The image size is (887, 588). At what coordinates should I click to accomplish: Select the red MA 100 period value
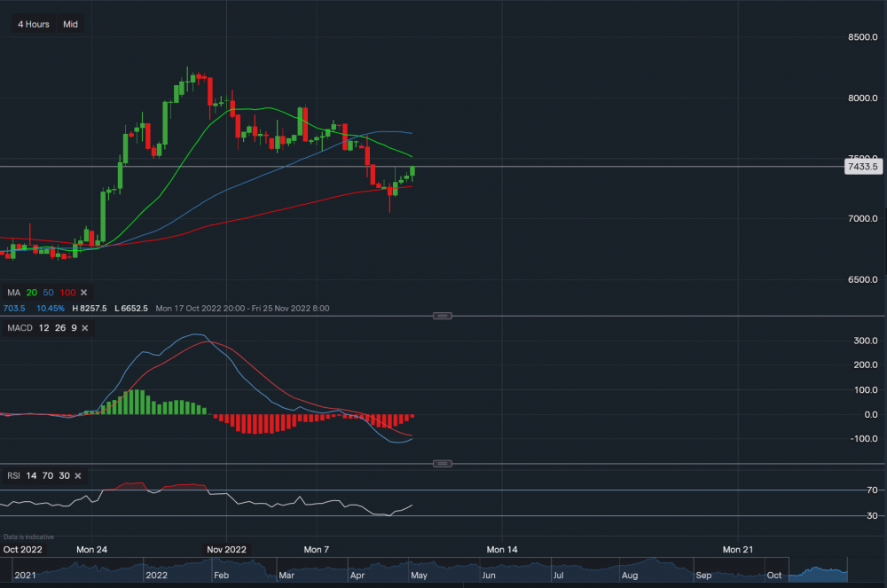[67, 293]
